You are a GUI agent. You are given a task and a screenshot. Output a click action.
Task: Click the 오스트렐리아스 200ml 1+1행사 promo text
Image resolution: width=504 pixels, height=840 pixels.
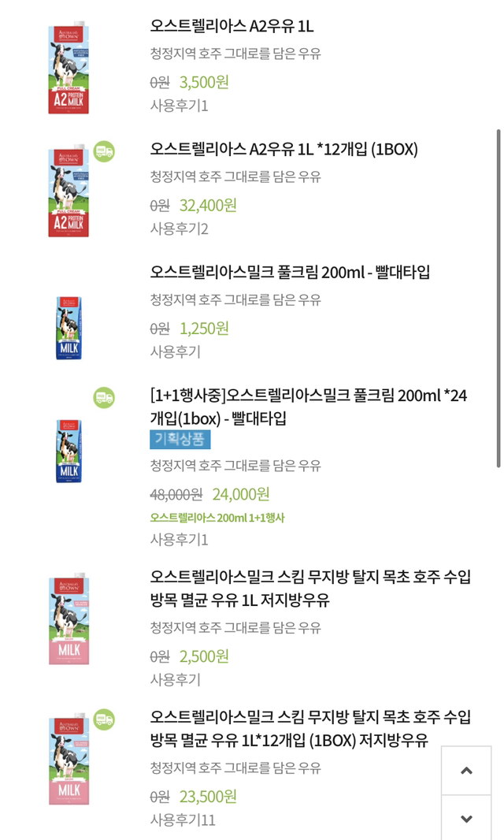217,518
